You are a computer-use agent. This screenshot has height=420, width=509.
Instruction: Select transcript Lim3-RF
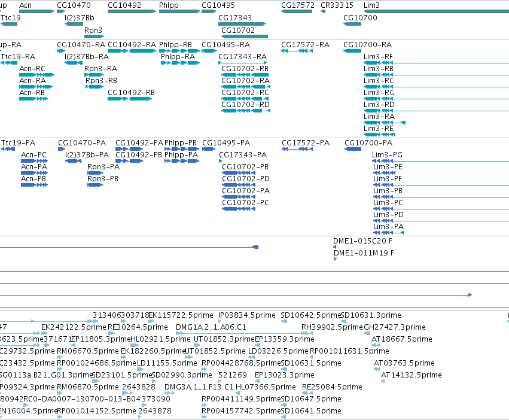coord(378,57)
